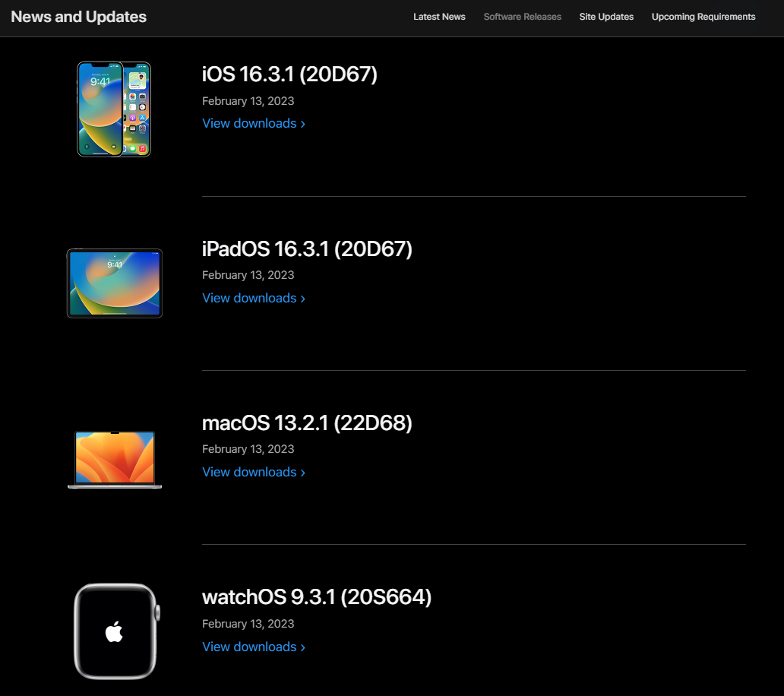Click the February 13, 2023 date under watchOS
This screenshot has height=696, width=784.
click(248, 624)
